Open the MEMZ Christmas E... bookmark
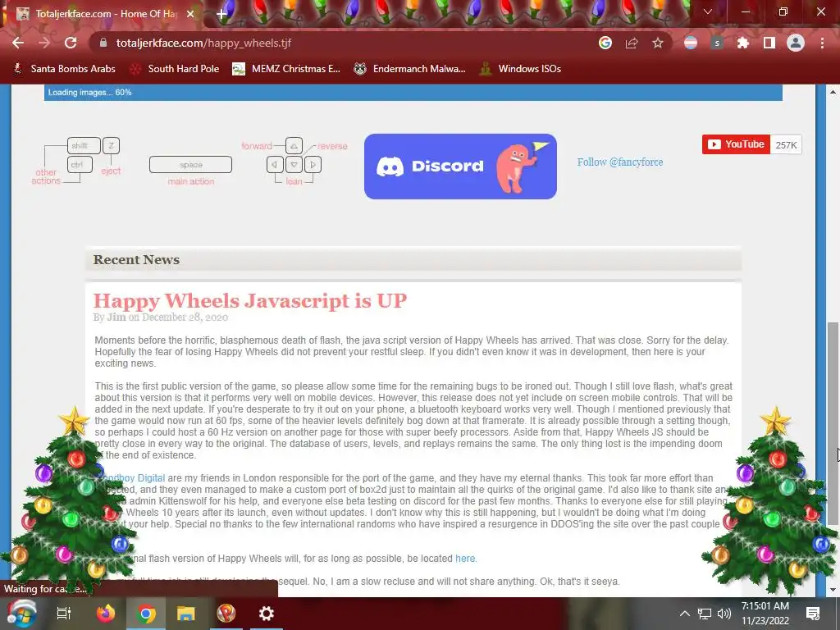 (x=286, y=69)
